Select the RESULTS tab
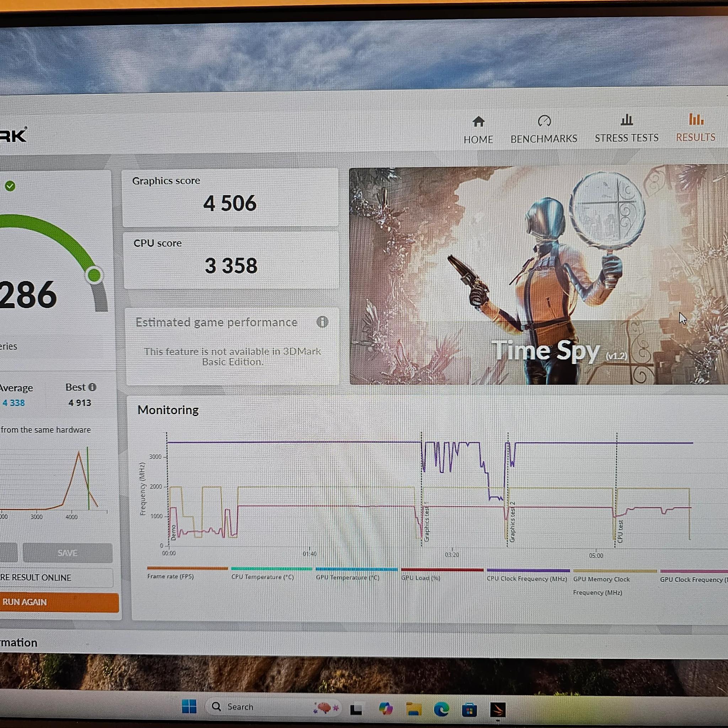The height and width of the screenshot is (728, 728). tap(696, 128)
